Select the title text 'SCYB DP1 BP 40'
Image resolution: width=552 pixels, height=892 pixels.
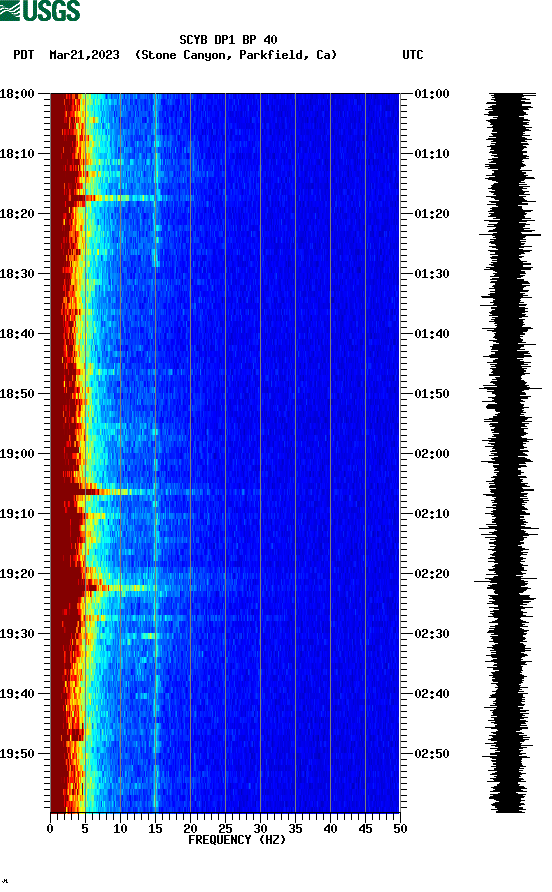[228, 40]
